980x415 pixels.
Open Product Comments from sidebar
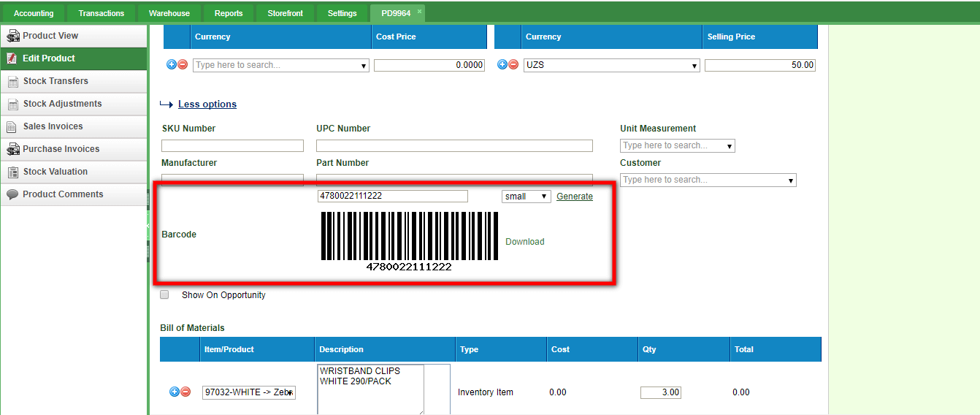click(x=74, y=194)
